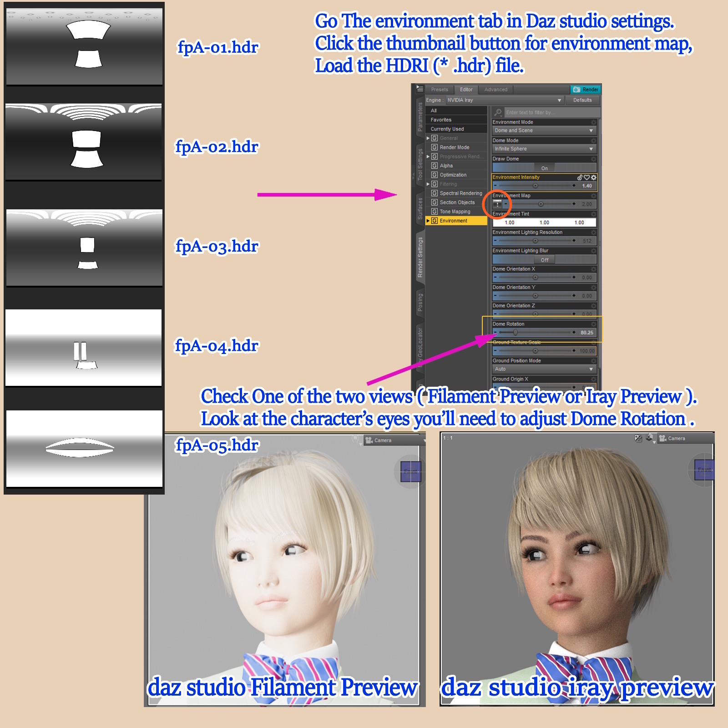Click the Iray viewport aspect frame icon
This screenshot has width=728, height=728.
(638, 438)
